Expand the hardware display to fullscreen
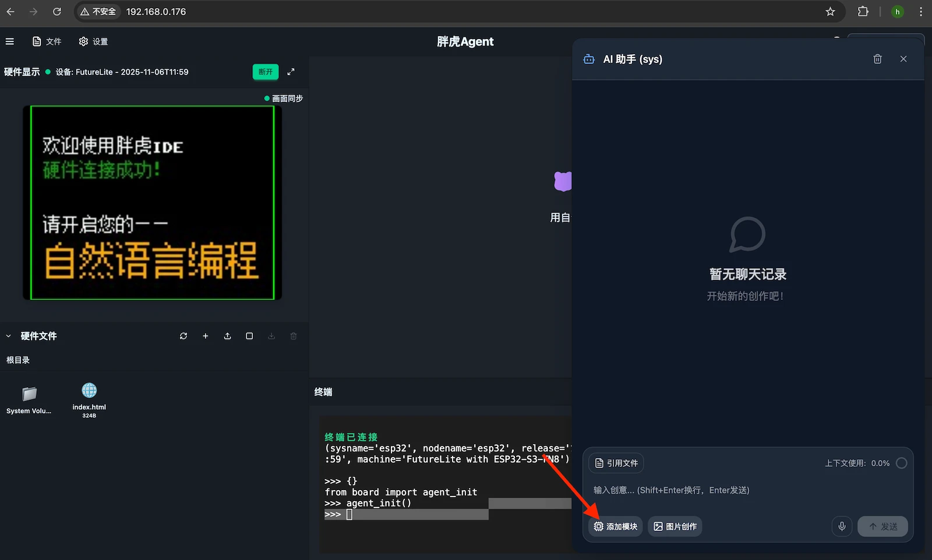Image resolution: width=932 pixels, height=560 pixels. (x=291, y=72)
